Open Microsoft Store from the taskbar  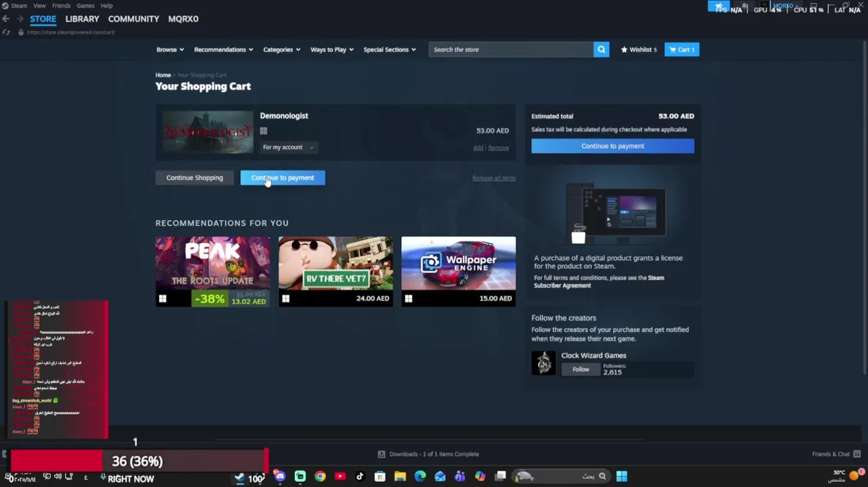click(380, 477)
